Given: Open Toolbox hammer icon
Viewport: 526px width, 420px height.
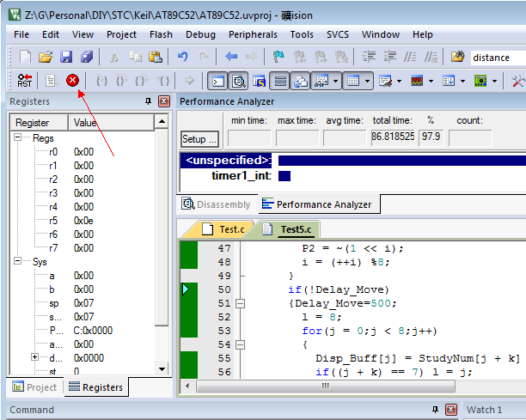Looking at the screenshot, I should [518, 81].
